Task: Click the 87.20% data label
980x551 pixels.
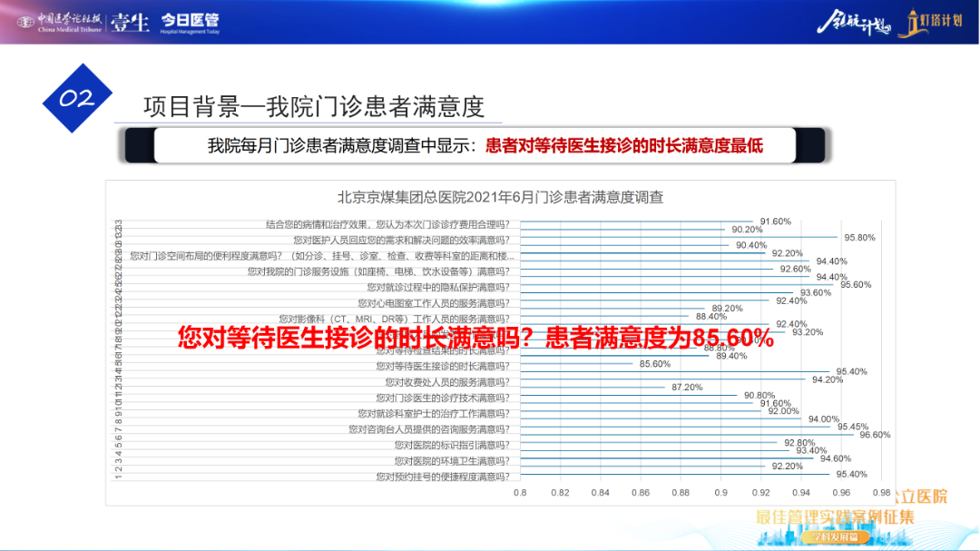Action: coord(687,387)
